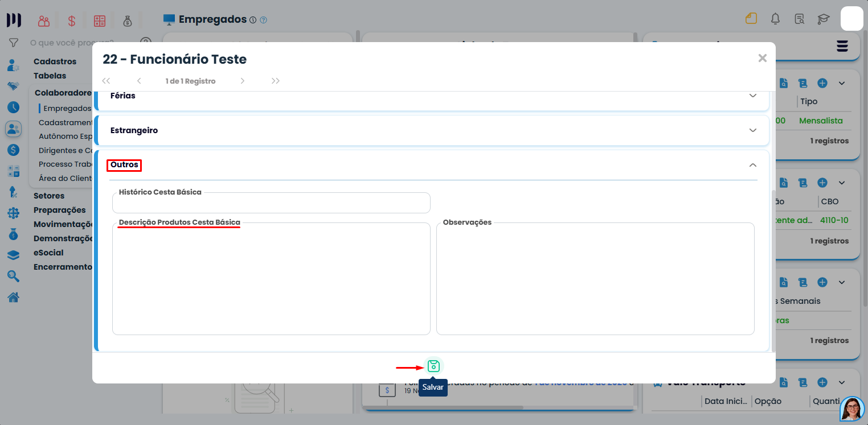Image resolution: width=868 pixels, height=425 pixels.
Task: Click the money bag icon in top toolbar
Action: [x=127, y=21]
